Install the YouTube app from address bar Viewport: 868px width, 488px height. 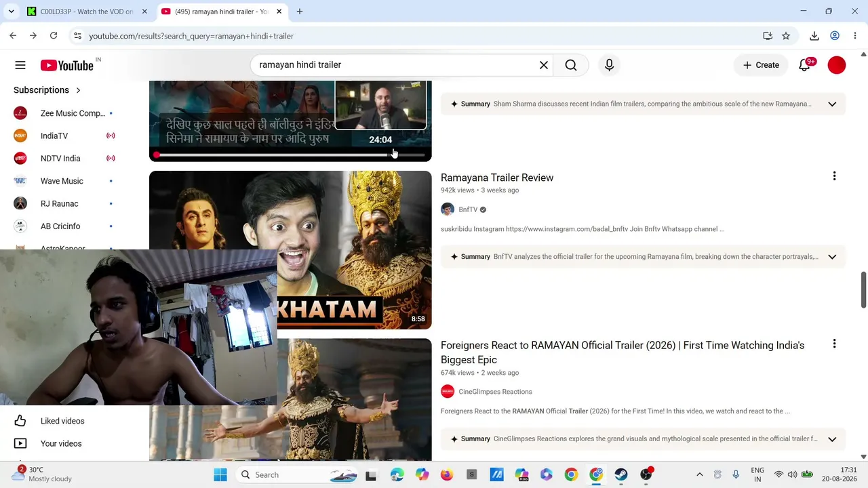pyautogui.click(x=768, y=36)
